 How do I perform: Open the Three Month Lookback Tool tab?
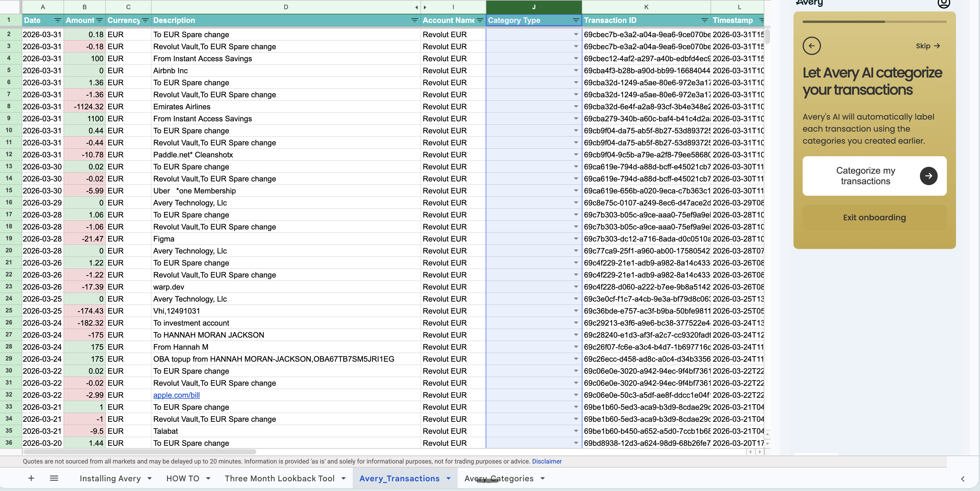click(x=280, y=478)
